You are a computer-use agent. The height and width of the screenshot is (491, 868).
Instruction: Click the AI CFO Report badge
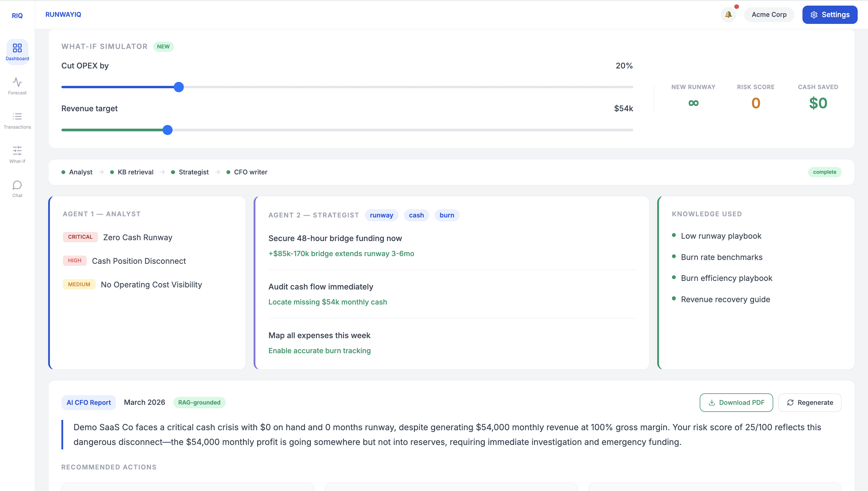click(x=88, y=402)
